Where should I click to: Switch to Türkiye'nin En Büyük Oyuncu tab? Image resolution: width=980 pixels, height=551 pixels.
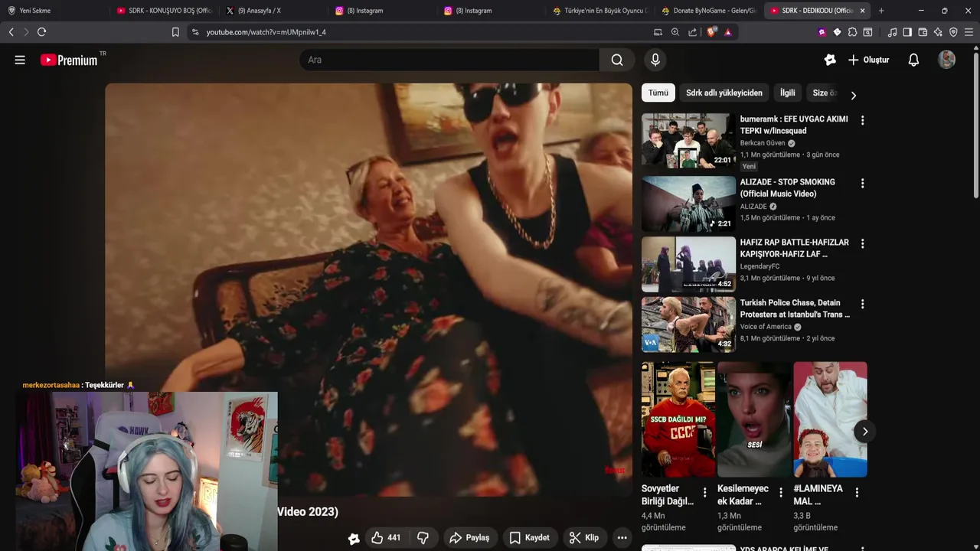600,11
